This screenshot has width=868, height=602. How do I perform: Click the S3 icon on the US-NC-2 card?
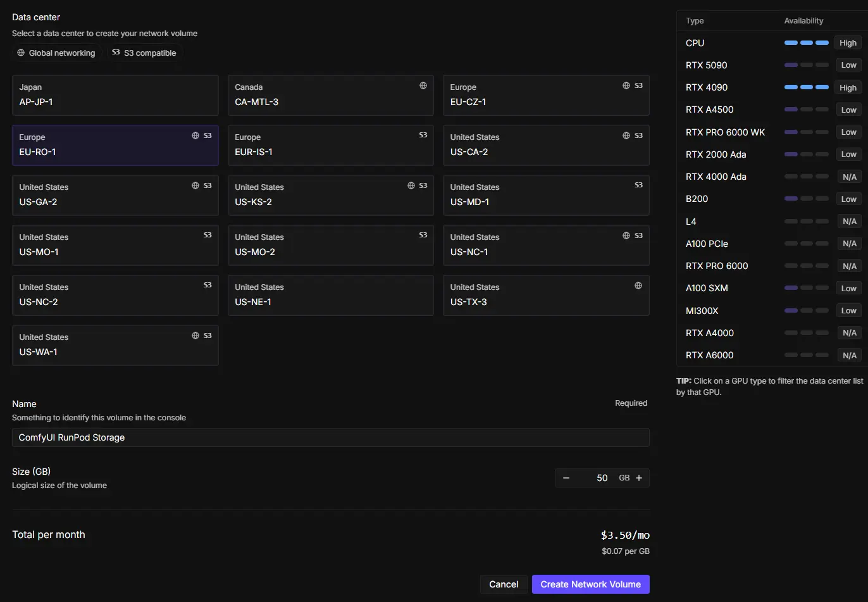coord(208,285)
